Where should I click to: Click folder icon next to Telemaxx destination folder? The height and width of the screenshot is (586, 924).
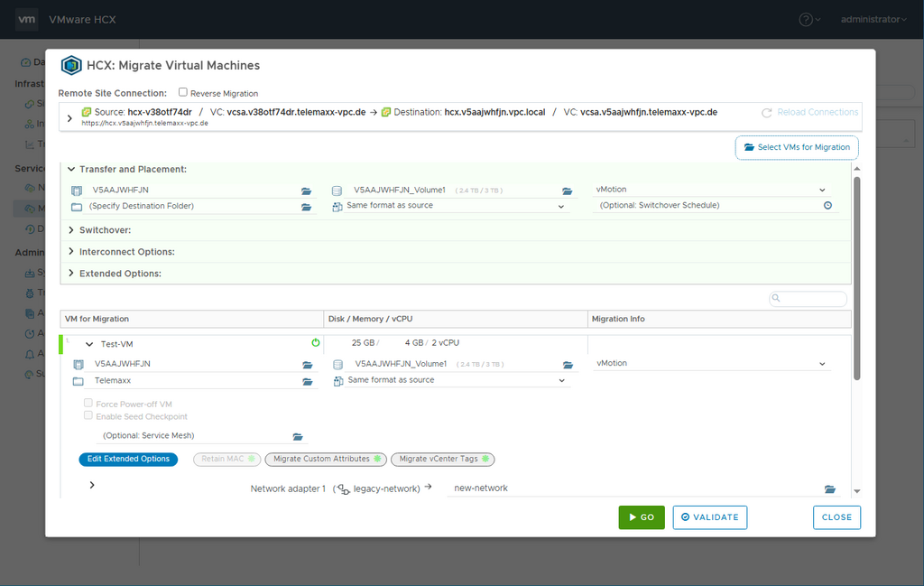point(308,382)
